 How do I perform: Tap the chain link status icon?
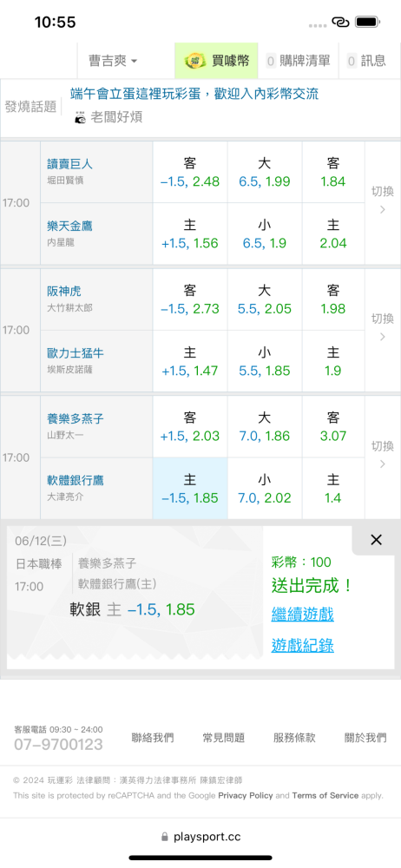(x=340, y=23)
